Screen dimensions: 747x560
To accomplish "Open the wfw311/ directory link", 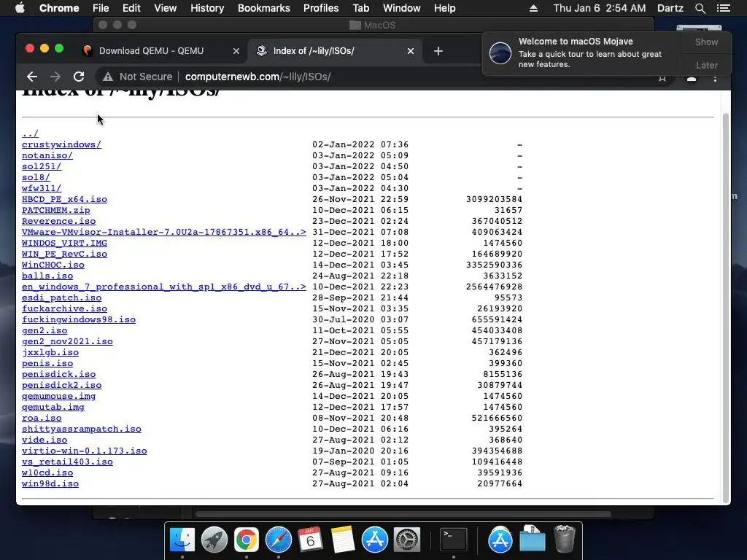I will click(x=42, y=188).
